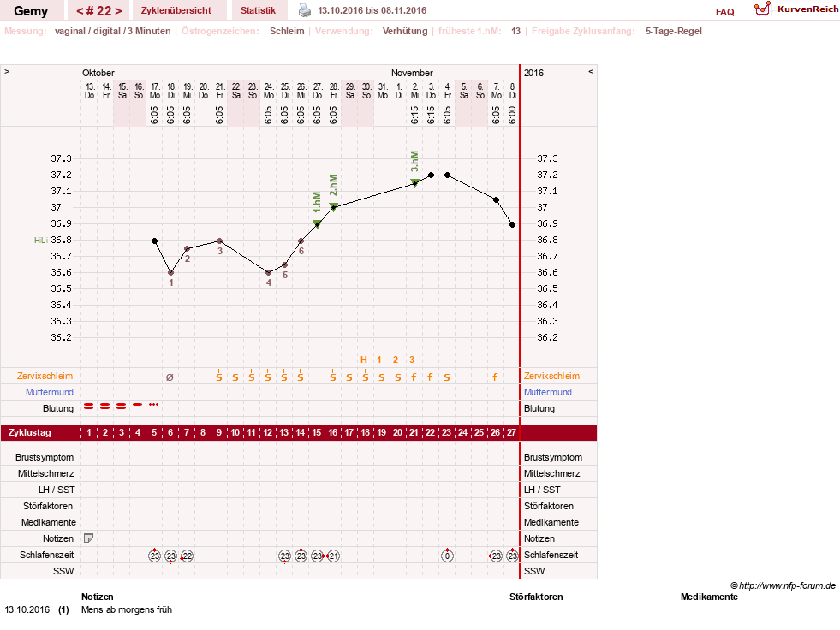
Task: Click the Mittelschmerz row label on left
Action: click(46, 473)
